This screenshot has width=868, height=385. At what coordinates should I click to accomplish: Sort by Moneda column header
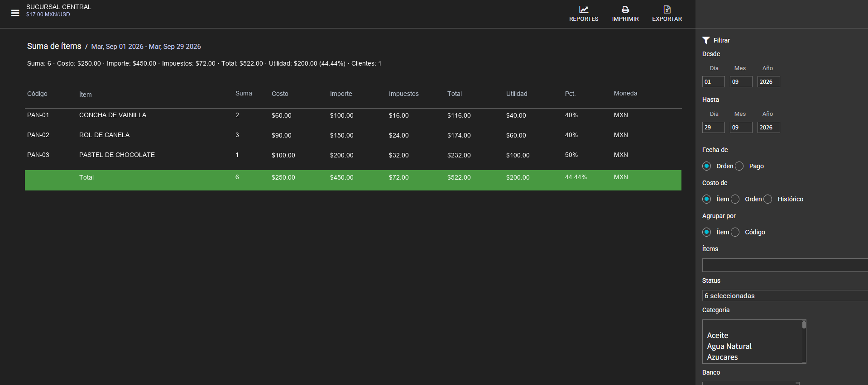coord(626,93)
